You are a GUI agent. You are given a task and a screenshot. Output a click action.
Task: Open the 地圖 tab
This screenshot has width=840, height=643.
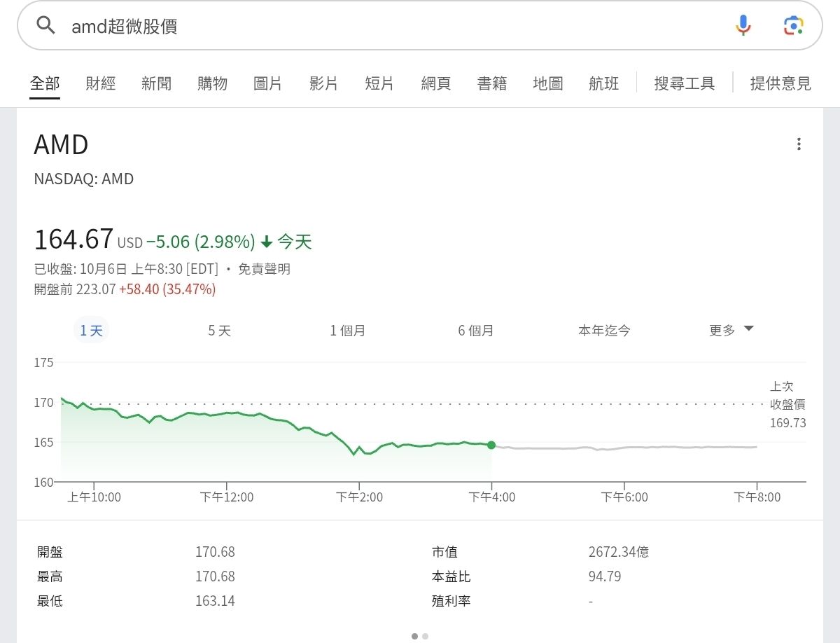548,84
